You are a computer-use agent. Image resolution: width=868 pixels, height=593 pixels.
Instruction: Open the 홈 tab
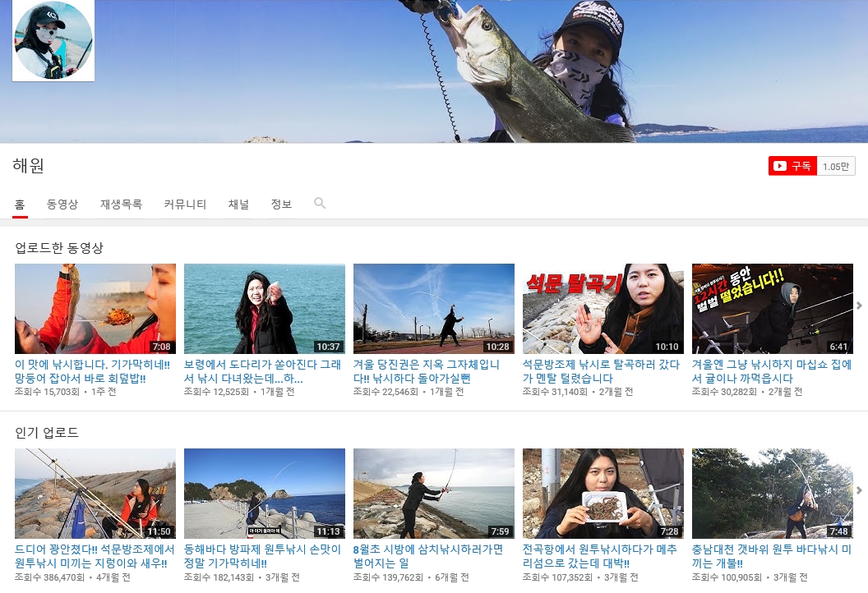pos(20,205)
